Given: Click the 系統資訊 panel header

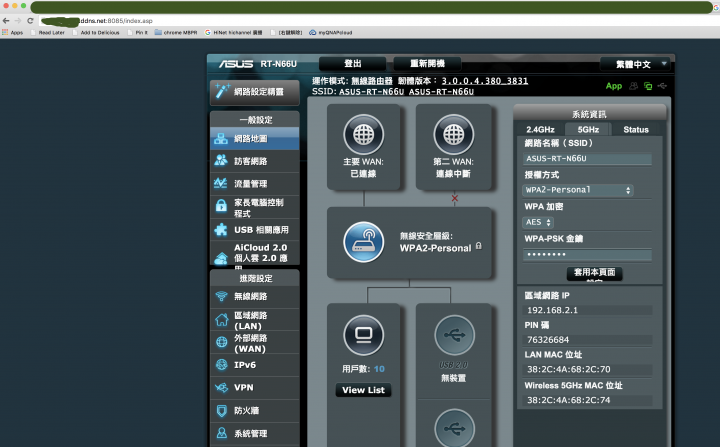Looking at the screenshot, I should coord(590,114).
